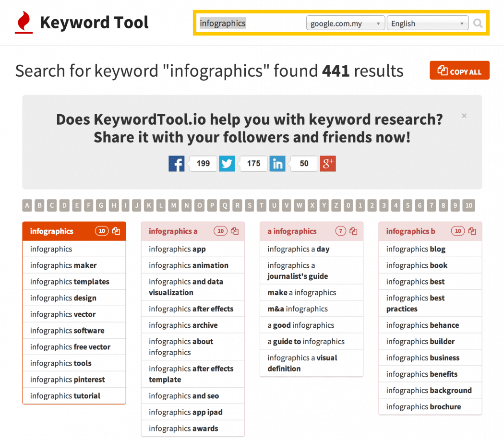The image size is (504, 441).
Task: Share on Twitter icon
Action: tap(227, 164)
